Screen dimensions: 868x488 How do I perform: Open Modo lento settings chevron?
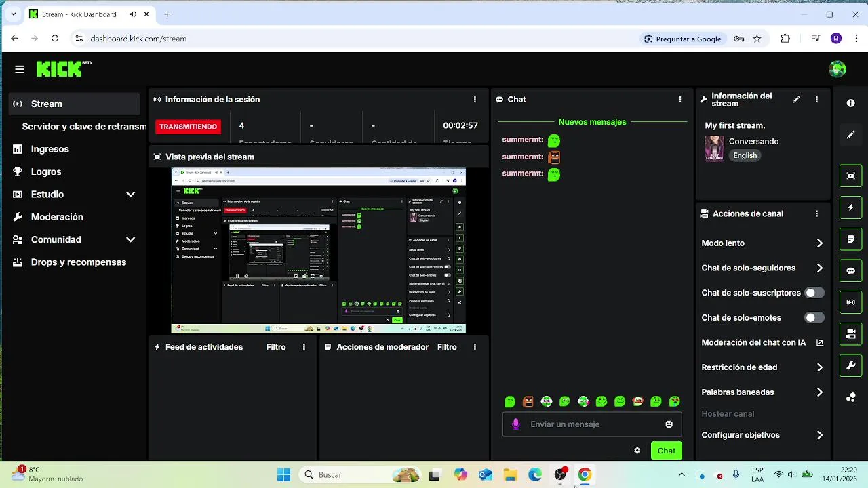[x=819, y=243]
